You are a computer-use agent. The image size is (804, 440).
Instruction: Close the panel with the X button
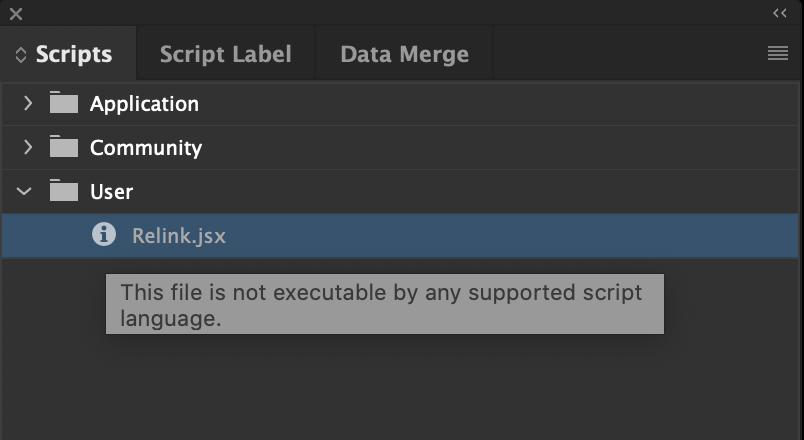pos(15,14)
